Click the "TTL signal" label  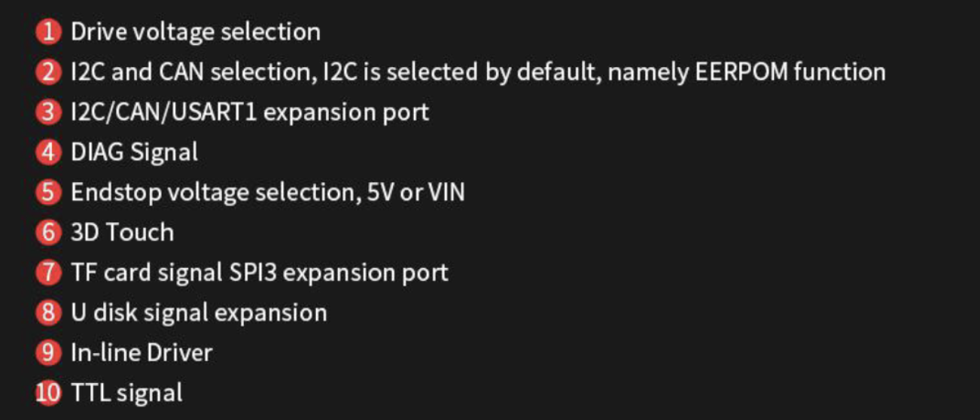click(126, 393)
